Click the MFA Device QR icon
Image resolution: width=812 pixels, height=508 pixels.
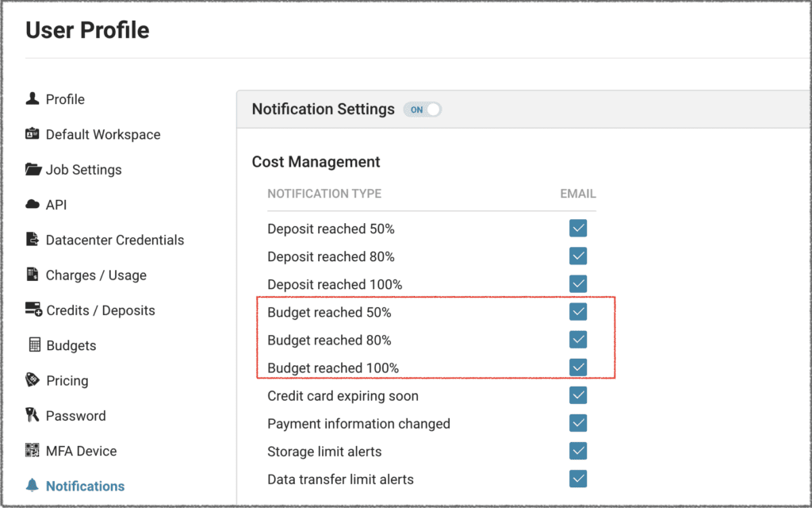33,451
